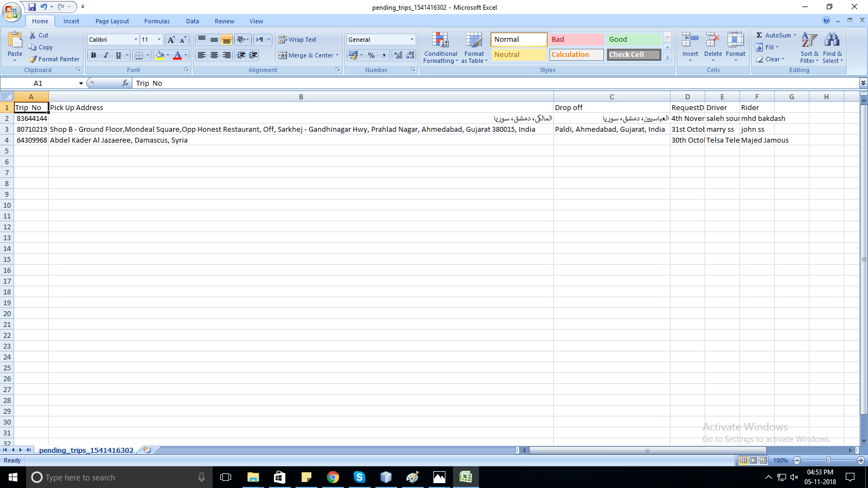
Task: Toggle Center horizontal alignment
Action: coord(214,55)
